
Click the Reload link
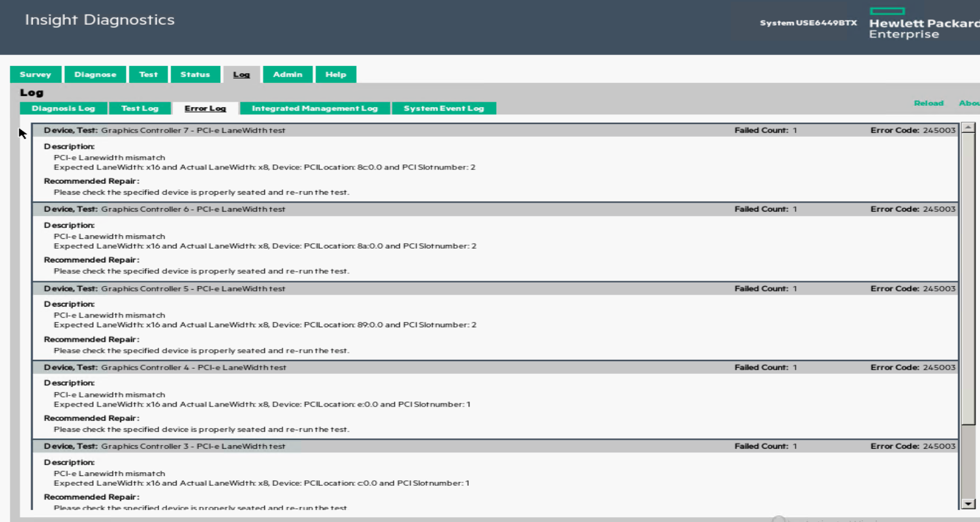coord(929,103)
